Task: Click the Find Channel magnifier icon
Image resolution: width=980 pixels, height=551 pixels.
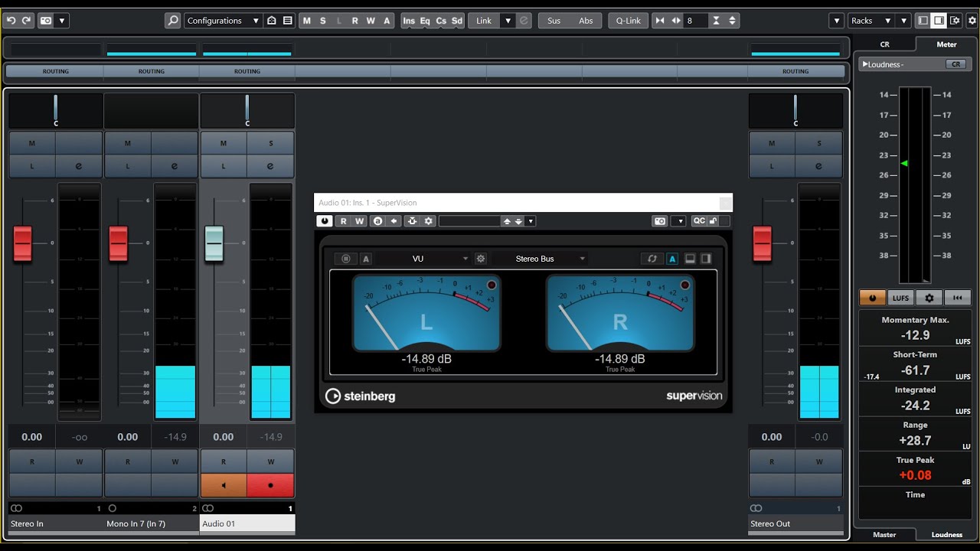Action: (173, 21)
